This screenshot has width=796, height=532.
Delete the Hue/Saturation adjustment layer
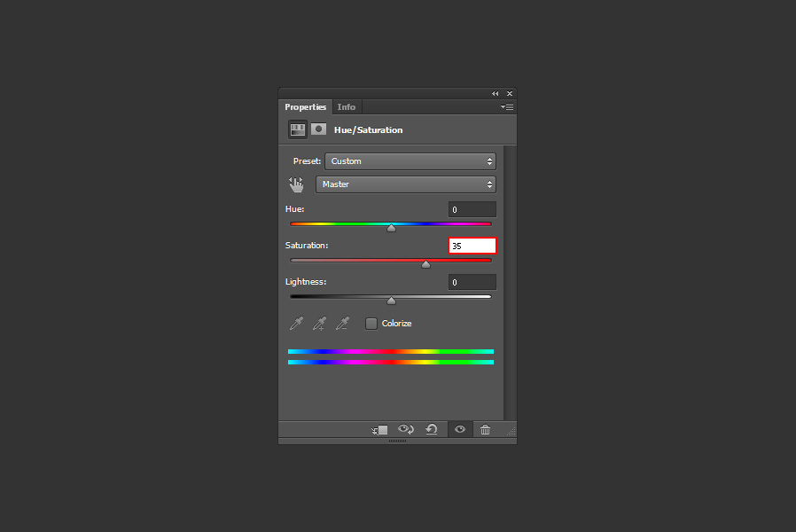click(485, 429)
